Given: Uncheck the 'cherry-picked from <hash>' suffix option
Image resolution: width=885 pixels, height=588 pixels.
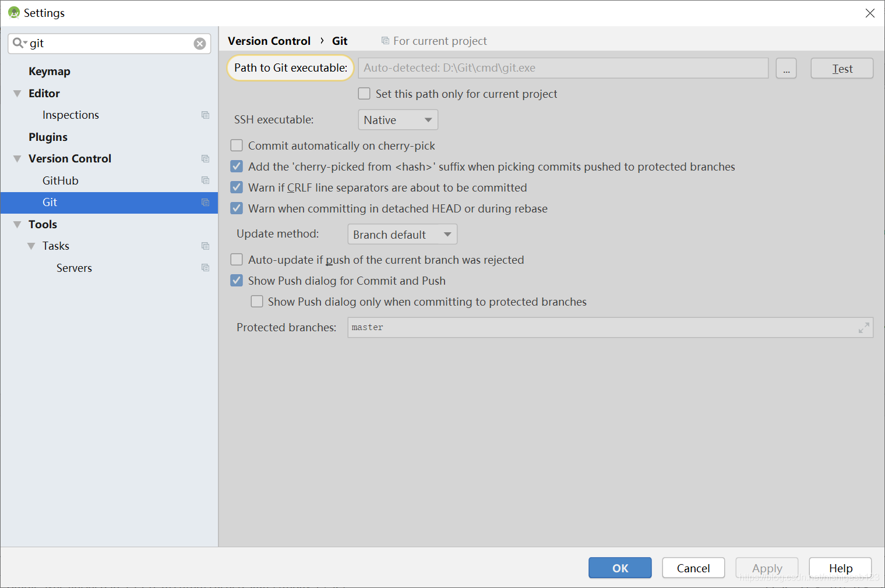Looking at the screenshot, I should (237, 167).
